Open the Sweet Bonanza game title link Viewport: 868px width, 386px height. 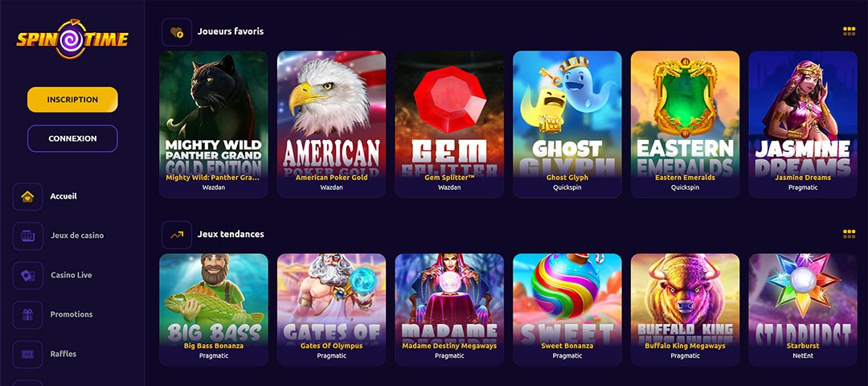(567, 346)
